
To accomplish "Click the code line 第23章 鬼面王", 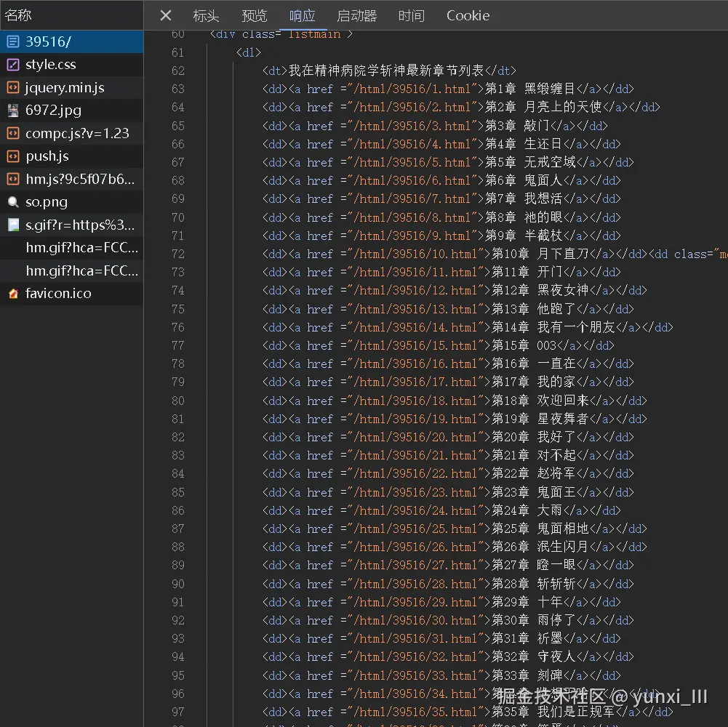I will 448,492.
